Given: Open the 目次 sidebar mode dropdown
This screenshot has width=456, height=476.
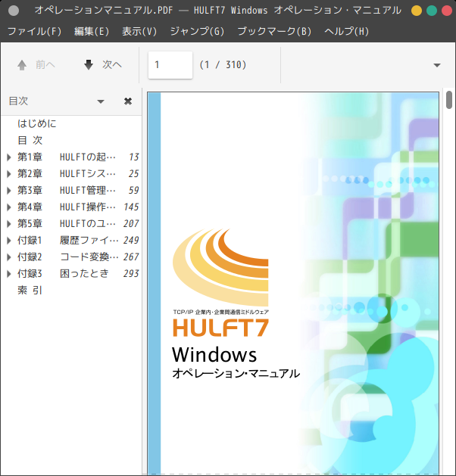Looking at the screenshot, I should click(101, 101).
